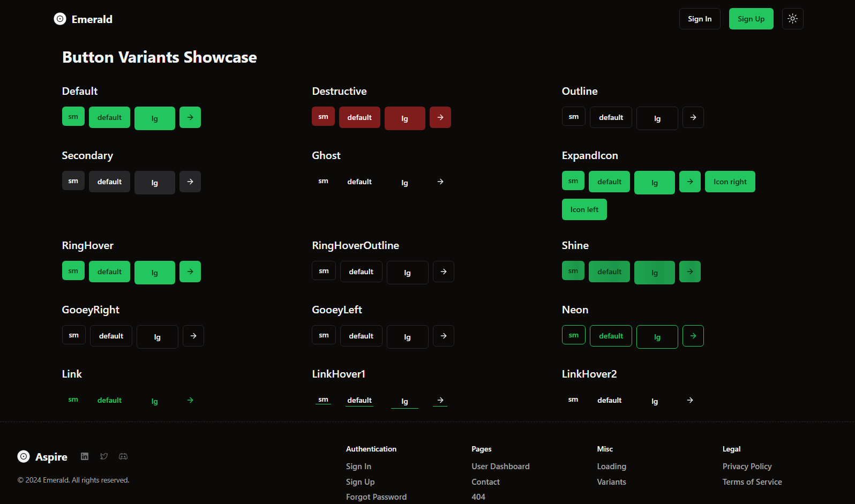Screen dimensions: 855x504
Task: Click the Outline variant lg button
Action: (x=657, y=118)
